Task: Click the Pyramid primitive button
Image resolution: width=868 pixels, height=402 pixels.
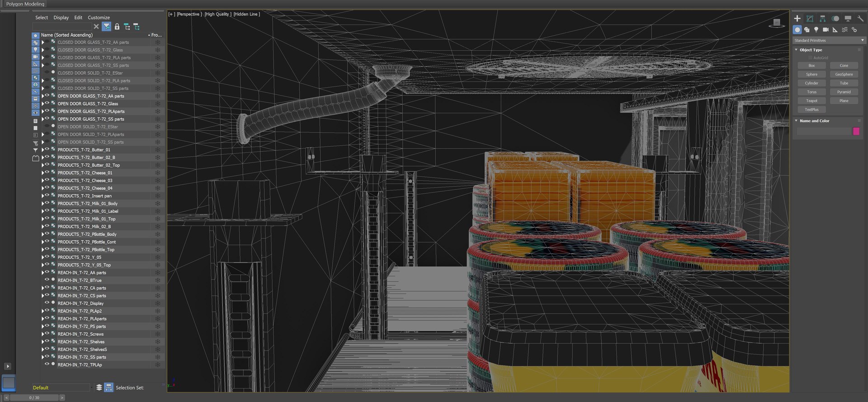Action: click(844, 92)
